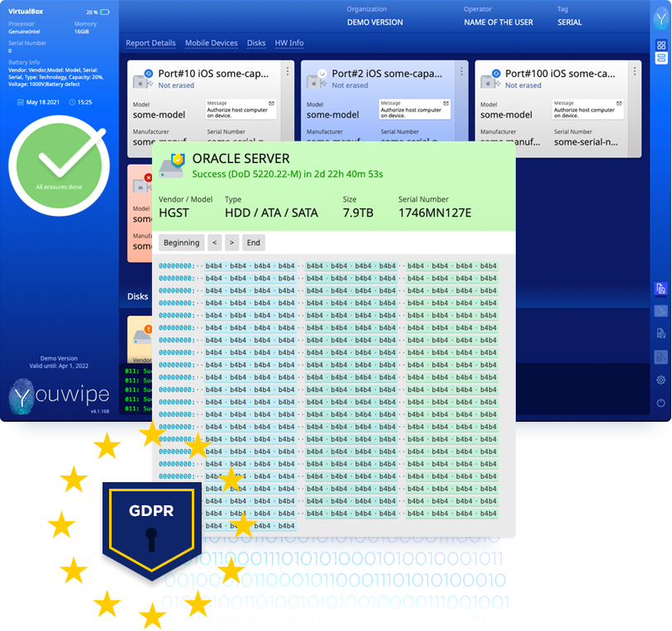Click the DEMO VERSION organization field
The width and height of the screenshot is (672, 631).
pos(374,22)
